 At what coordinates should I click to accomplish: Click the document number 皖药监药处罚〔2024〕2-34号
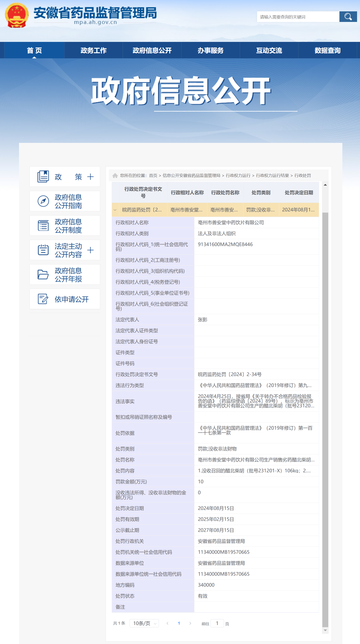(229, 374)
